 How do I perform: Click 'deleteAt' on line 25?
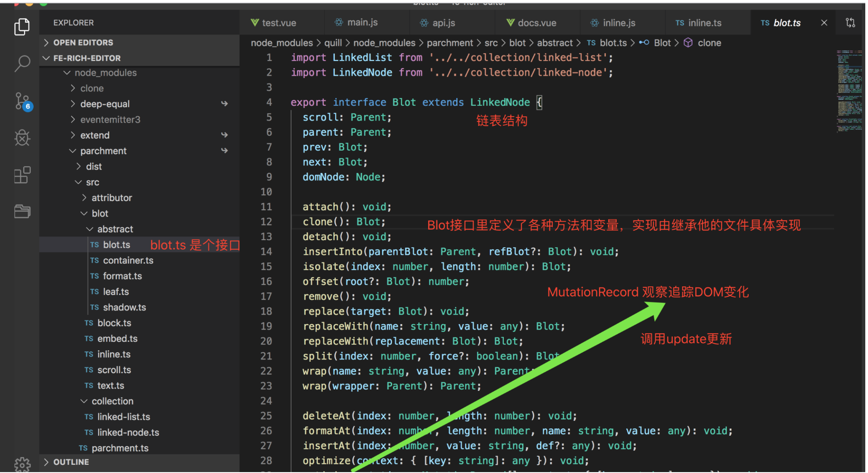click(327, 416)
